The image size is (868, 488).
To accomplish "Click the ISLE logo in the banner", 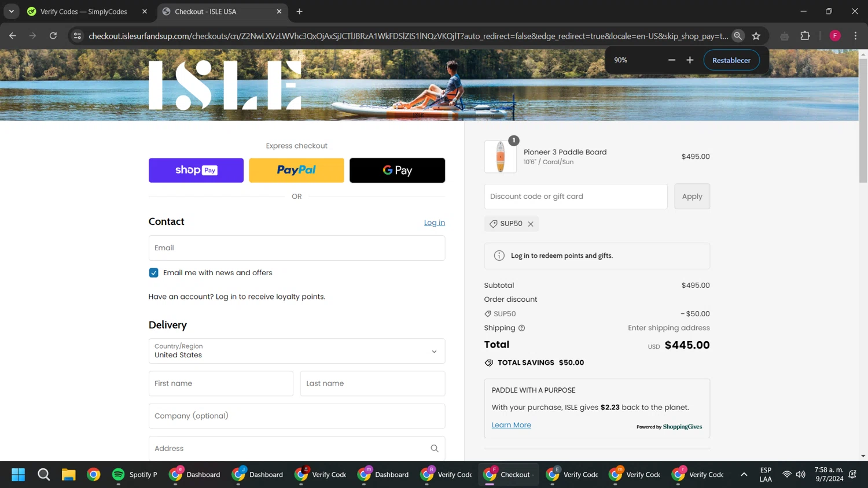I will click(225, 85).
